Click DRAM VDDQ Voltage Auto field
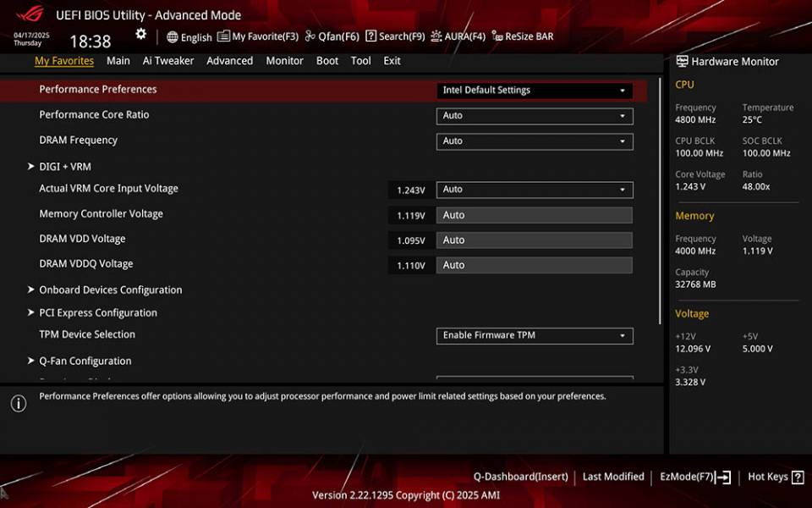This screenshot has height=508, width=812. pyautogui.click(x=535, y=265)
